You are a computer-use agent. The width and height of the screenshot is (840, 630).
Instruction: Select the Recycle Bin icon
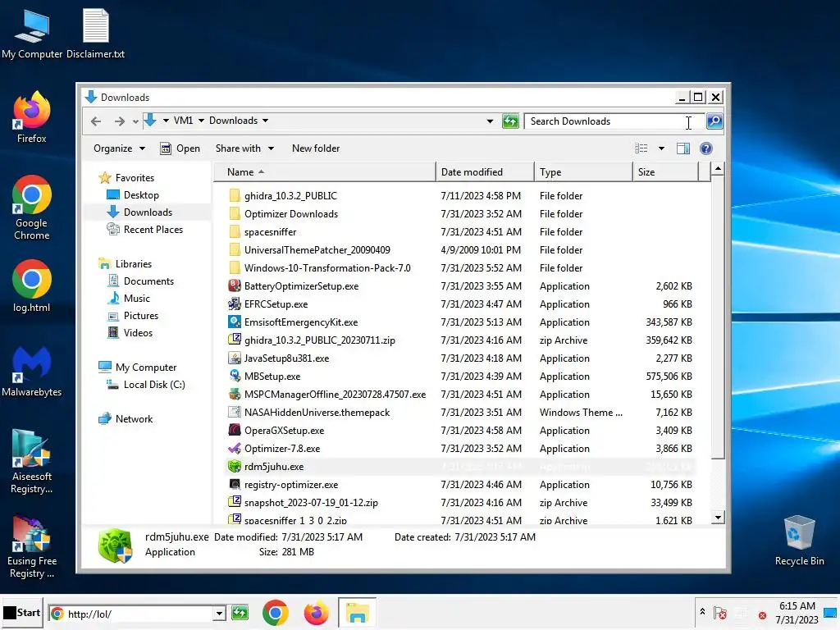[x=799, y=541]
